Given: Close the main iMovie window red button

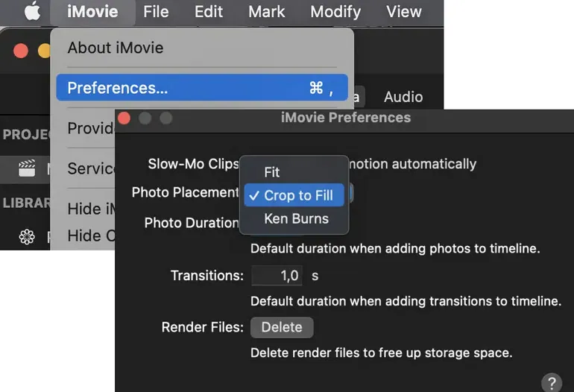Looking at the screenshot, I should (x=21, y=51).
